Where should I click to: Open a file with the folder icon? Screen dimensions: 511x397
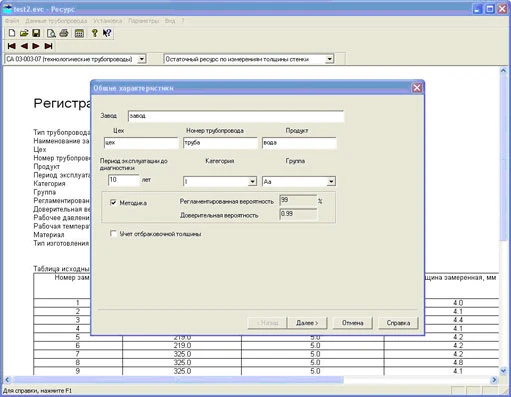tap(24, 33)
